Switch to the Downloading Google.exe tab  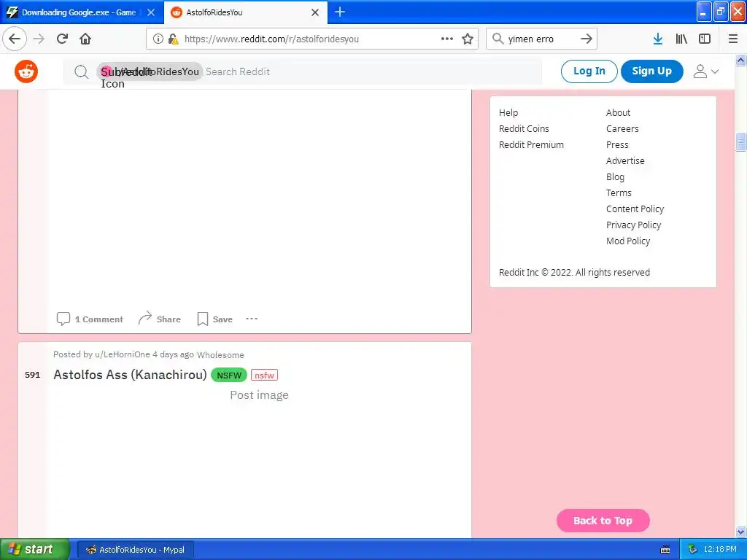[82, 12]
